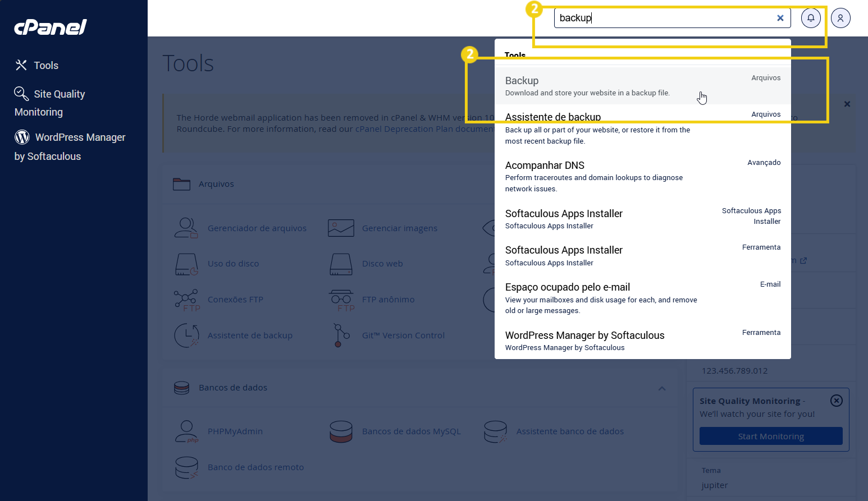Select the Acompanhar DNS search result

643,176
